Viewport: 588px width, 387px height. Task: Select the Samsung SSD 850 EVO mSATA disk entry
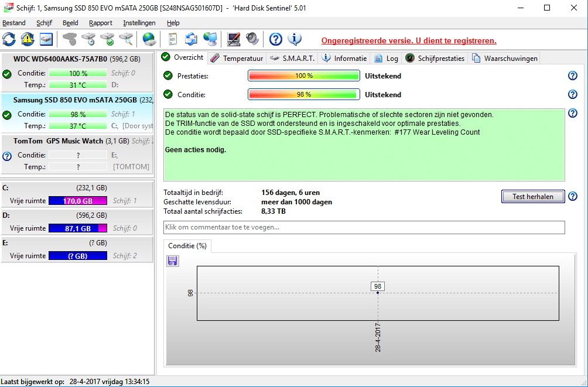pos(77,113)
